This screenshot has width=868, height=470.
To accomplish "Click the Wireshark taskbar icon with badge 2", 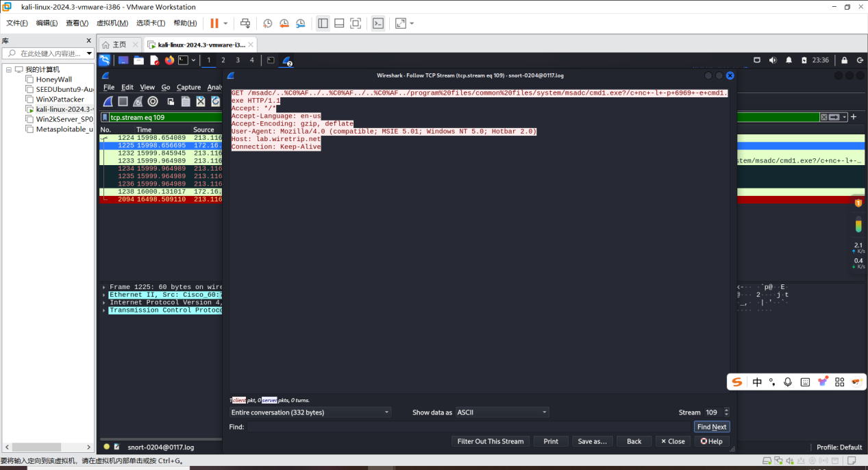I will [x=288, y=61].
